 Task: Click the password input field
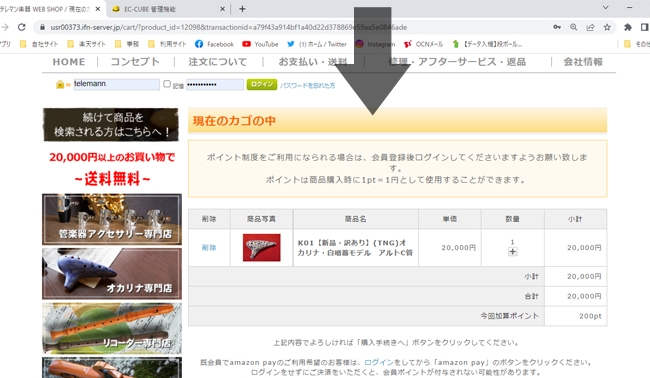point(215,85)
